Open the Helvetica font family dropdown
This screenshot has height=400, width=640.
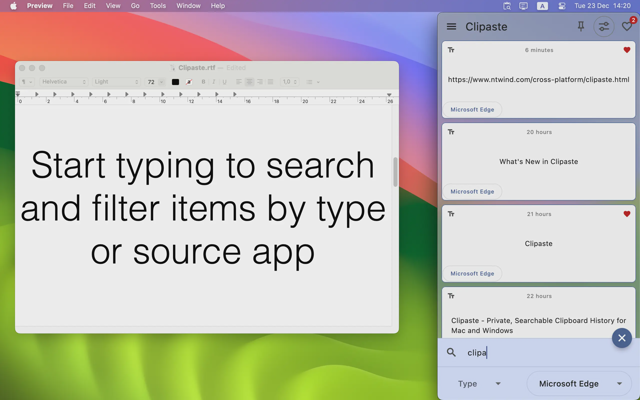pos(64,82)
